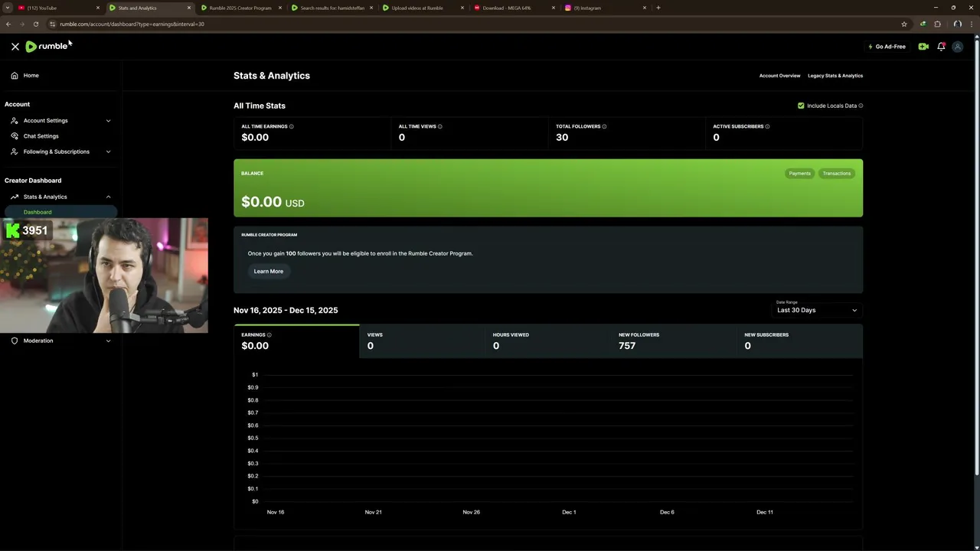The height and width of the screenshot is (551, 980).
Task: Click the green browser extension icon
Action: pyautogui.click(x=923, y=24)
